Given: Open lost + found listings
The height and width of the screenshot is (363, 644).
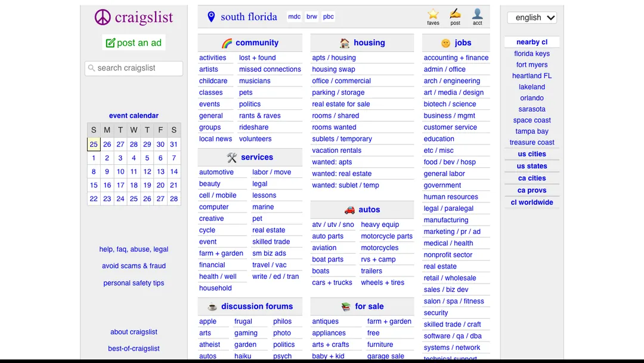Looking at the screenshot, I should (258, 58).
